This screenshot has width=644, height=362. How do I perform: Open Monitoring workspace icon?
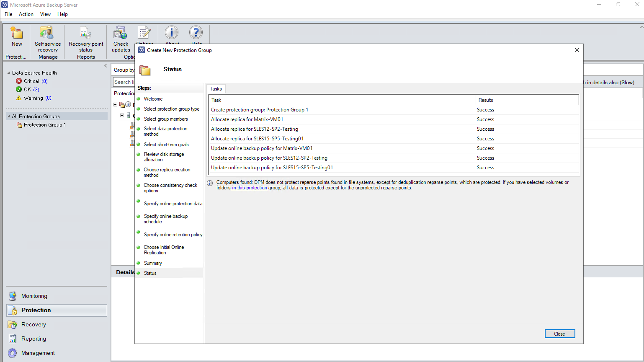click(13, 296)
